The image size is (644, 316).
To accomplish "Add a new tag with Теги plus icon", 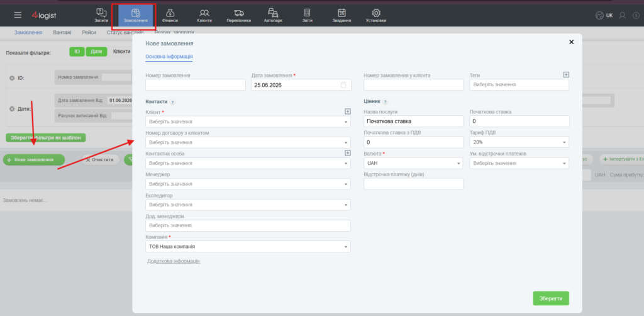I will pos(566,75).
